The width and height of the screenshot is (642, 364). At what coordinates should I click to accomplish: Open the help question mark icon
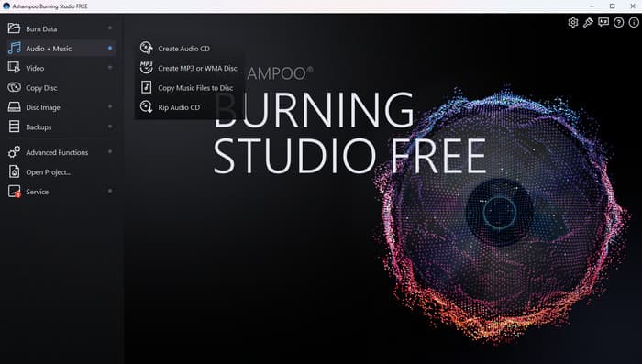[618, 22]
